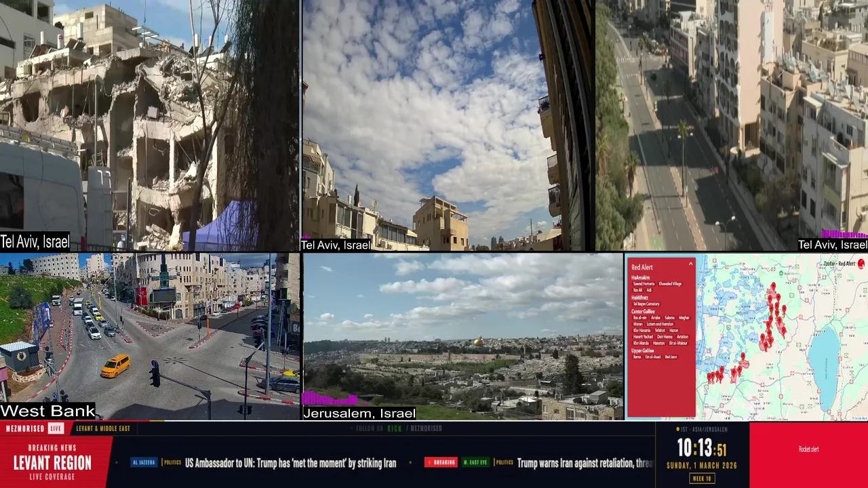Image resolution: width=868 pixels, height=488 pixels.
Task: Click the West Bank caption label
Action: click(x=47, y=411)
